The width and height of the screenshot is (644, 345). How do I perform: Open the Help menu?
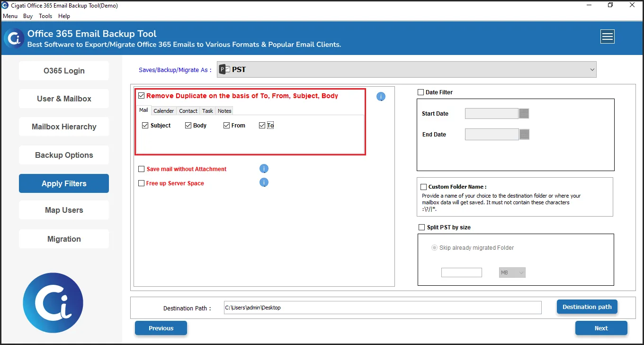pos(64,16)
